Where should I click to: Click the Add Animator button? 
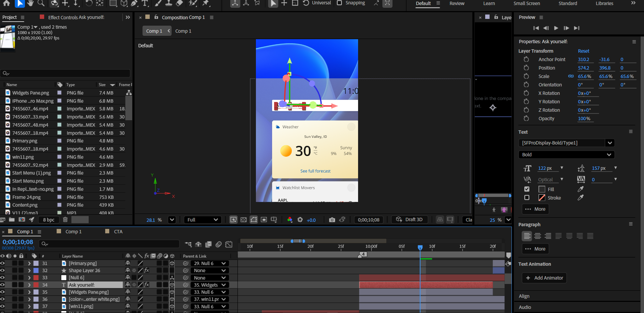click(544, 278)
